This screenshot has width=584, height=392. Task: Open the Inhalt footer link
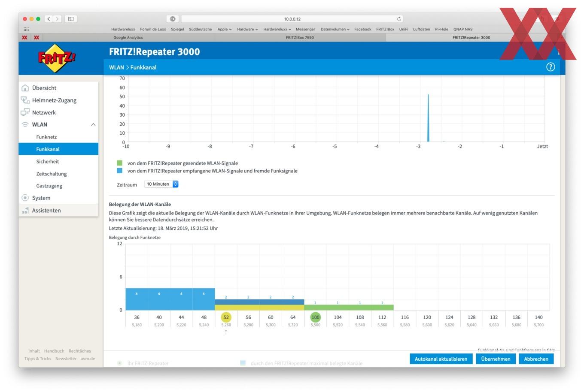point(34,351)
